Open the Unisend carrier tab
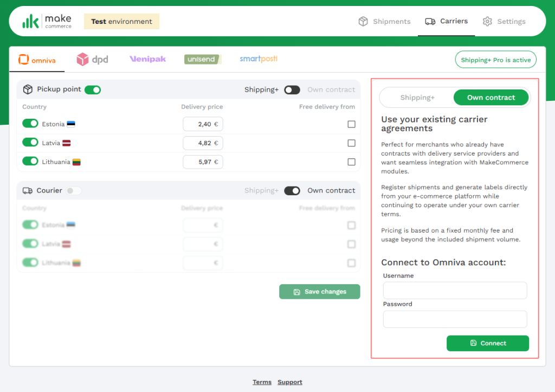 pyautogui.click(x=203, y=59)
